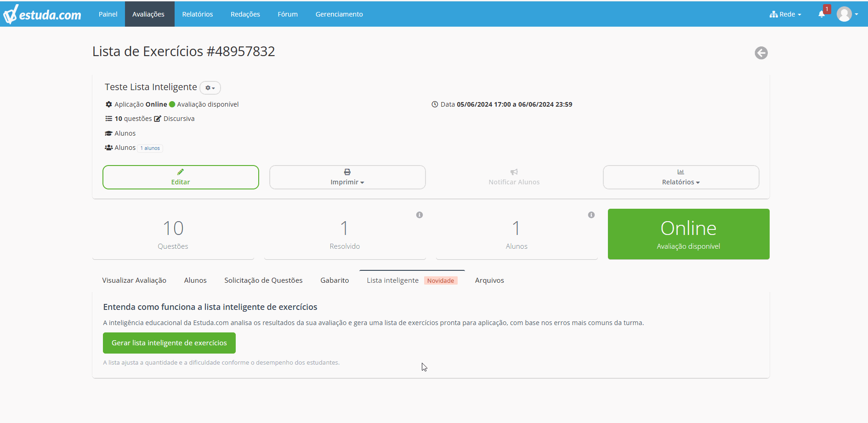The image size is (868, 423).
Task: Click info icon on Alunos card
Action: 591,215
